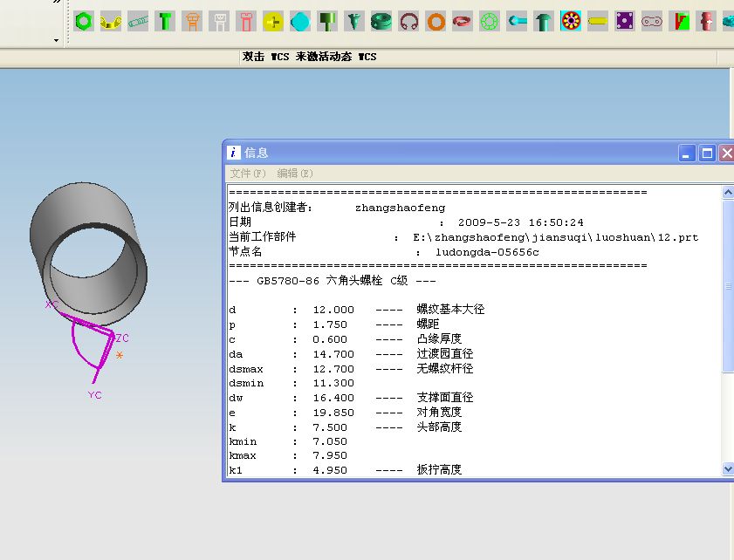The image size is (734, 560).
Task: Click the creator name 'zhangshaofeng'
Action: coord(401,208)
